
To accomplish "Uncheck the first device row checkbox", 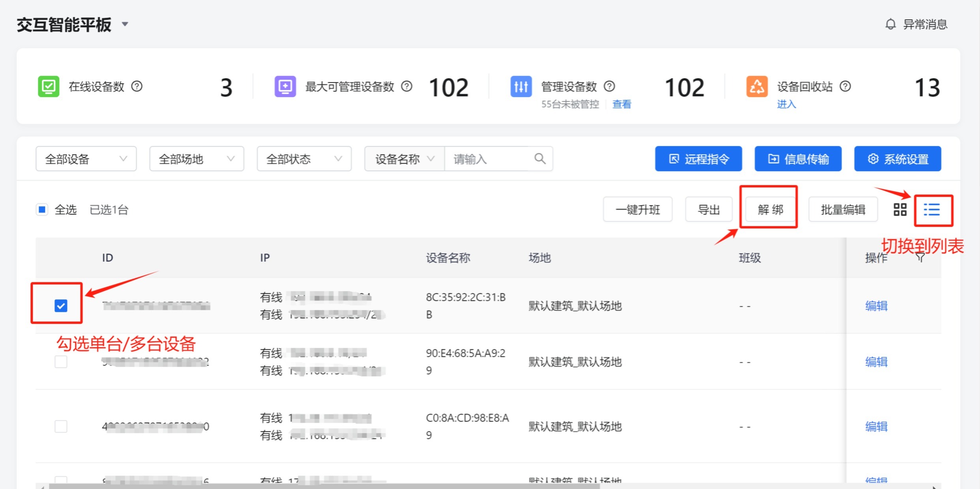I will tap(61, 306).
